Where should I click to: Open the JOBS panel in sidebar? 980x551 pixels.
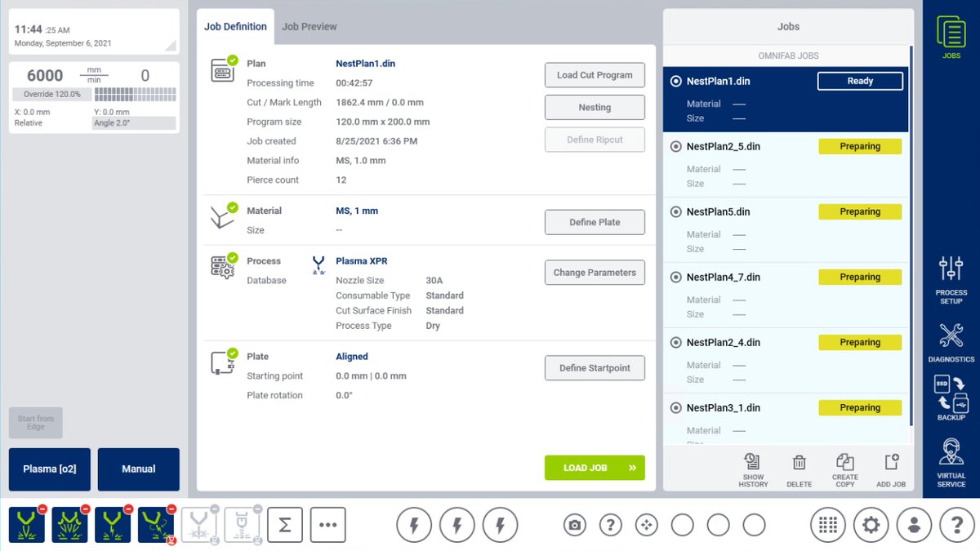click(x=951, y=38)
